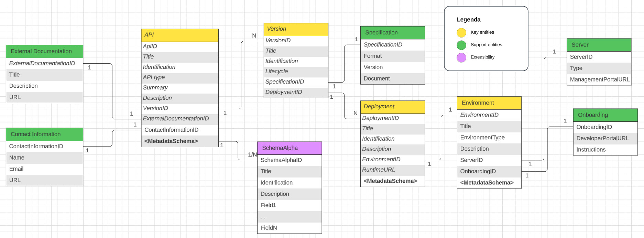Select the Specification entity header
644x238 pixels.
(392, 33)
